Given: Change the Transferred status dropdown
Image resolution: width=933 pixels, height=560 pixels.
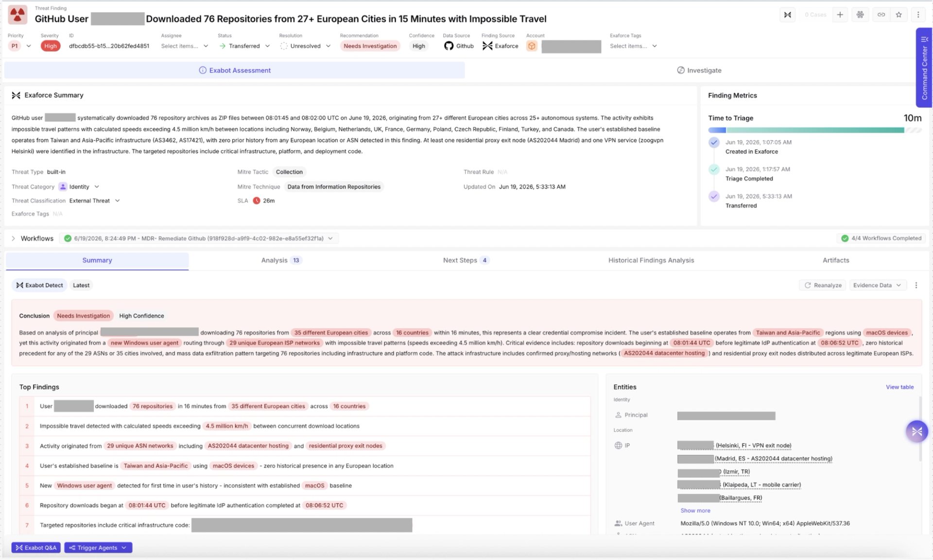Looking at the screenshot, I should 244,46.
